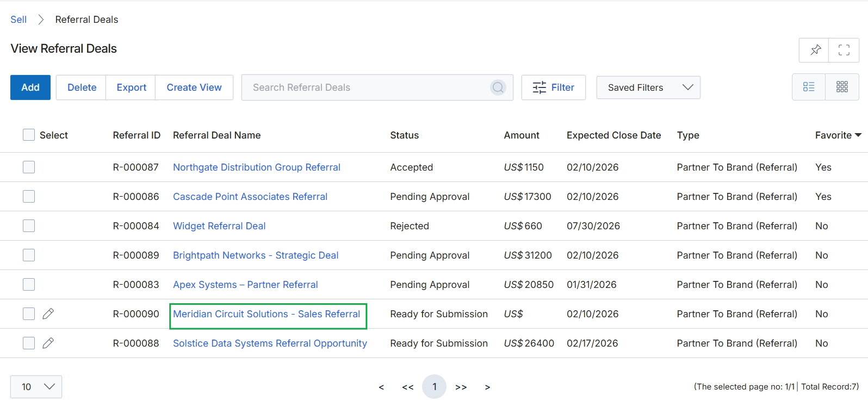This screenshot has width=868, height=408.
Task: Expand view to full screen
Action: click(x=844, y=50)
